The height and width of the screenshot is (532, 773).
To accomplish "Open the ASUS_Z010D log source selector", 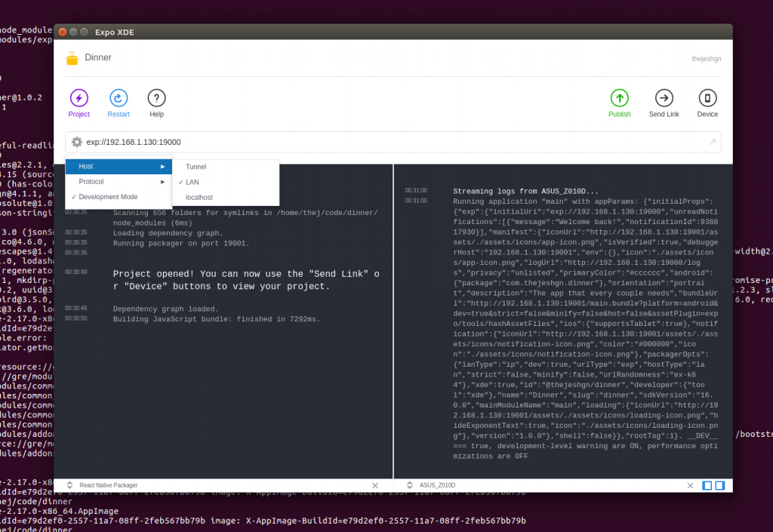I will tap(409, 485).
